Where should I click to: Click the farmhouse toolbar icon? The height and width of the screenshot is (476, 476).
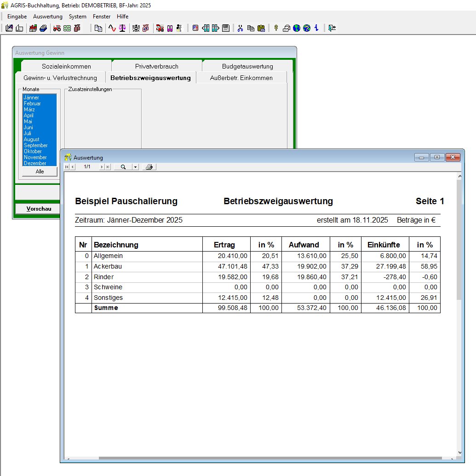[x=33, y=28]
